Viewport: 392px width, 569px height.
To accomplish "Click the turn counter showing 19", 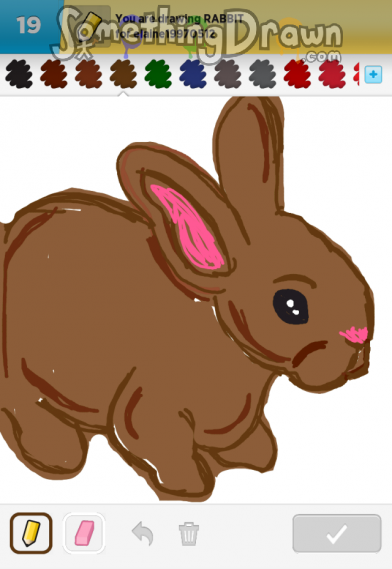I will tap(28, 25).
